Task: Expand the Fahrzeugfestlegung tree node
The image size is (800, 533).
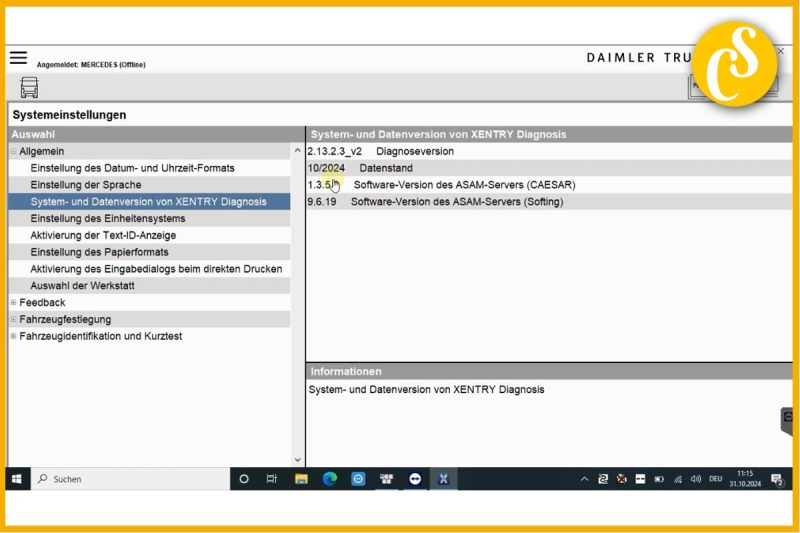Action: (x=13, y=320)
